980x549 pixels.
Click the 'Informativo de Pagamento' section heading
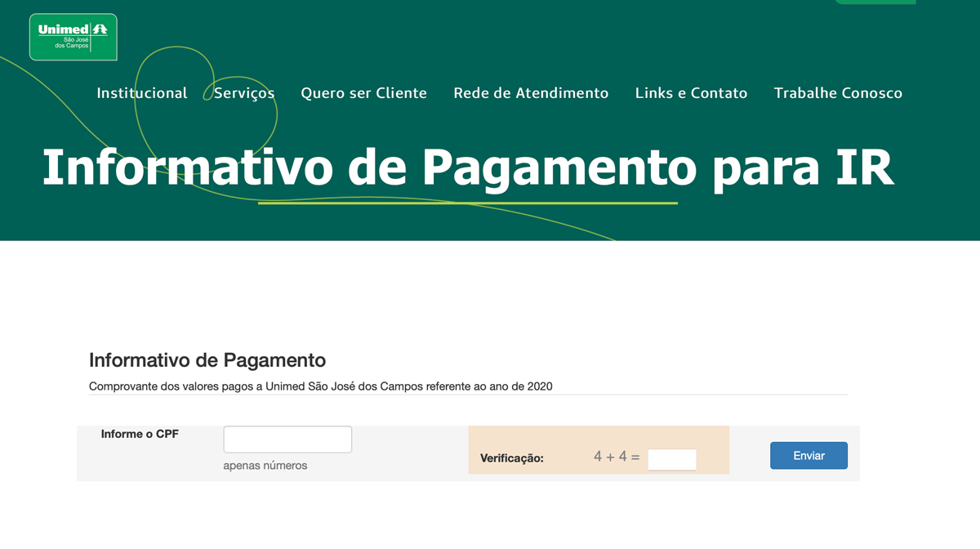click(207, 360)
